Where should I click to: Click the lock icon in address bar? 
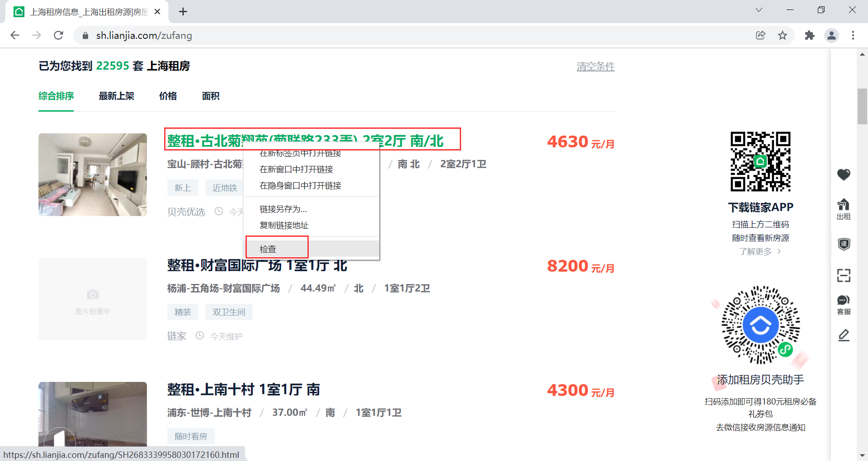click(85, 35)
